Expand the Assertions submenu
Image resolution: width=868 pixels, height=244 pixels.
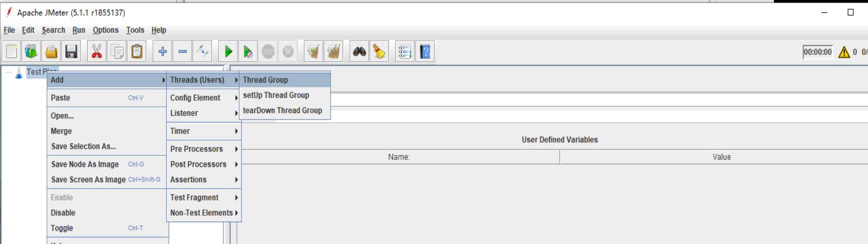click(204, 180)
